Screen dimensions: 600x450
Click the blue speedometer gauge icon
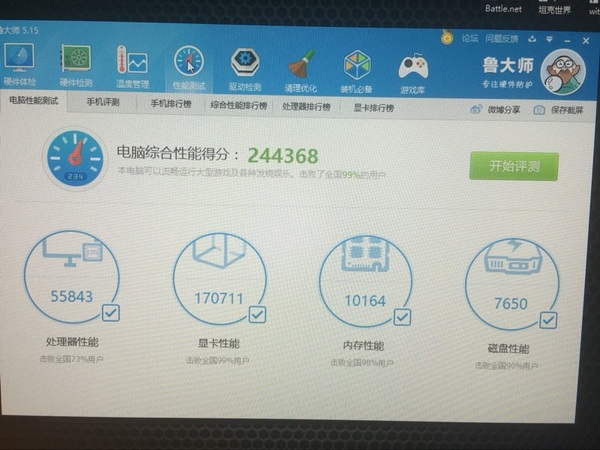click(75, 158)
